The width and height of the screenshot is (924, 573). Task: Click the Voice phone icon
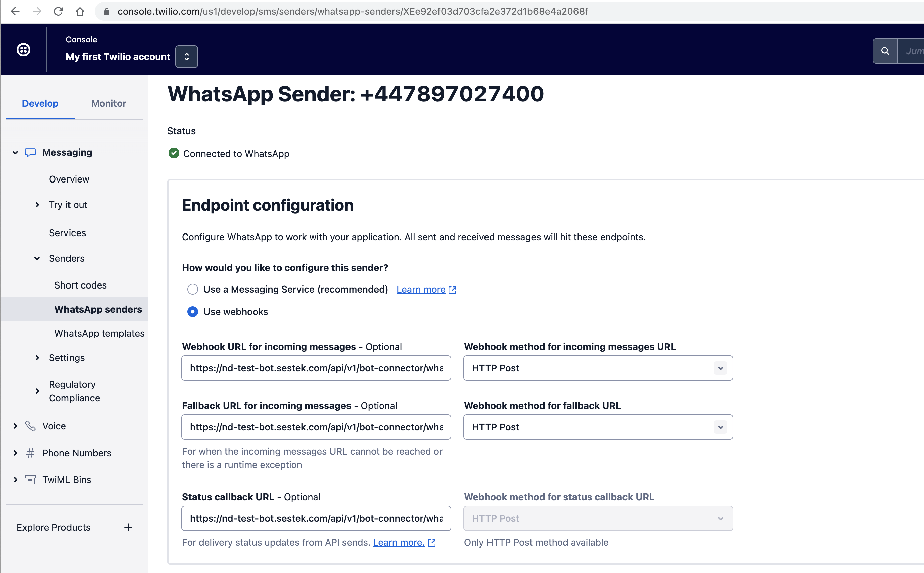[x=30, y=426]
